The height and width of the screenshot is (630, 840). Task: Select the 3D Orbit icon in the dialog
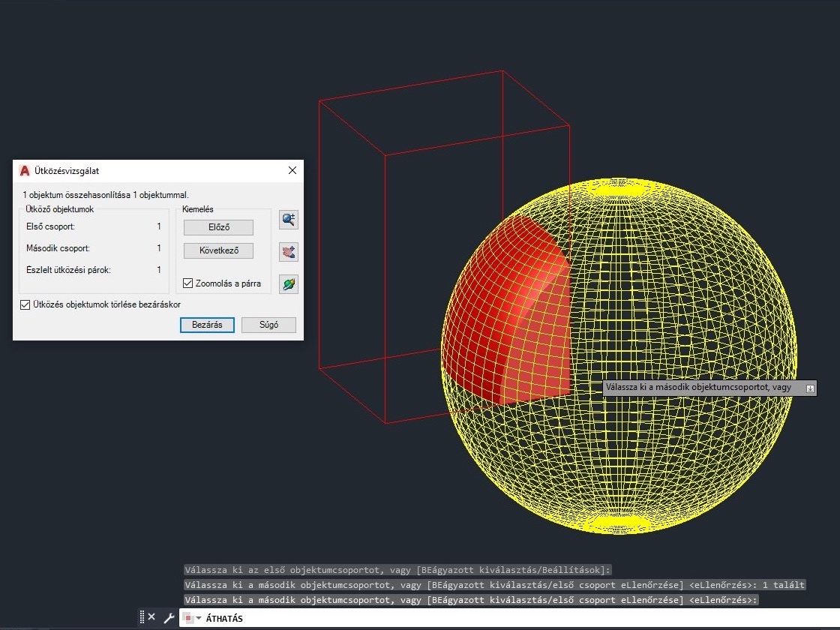(288, 284)
